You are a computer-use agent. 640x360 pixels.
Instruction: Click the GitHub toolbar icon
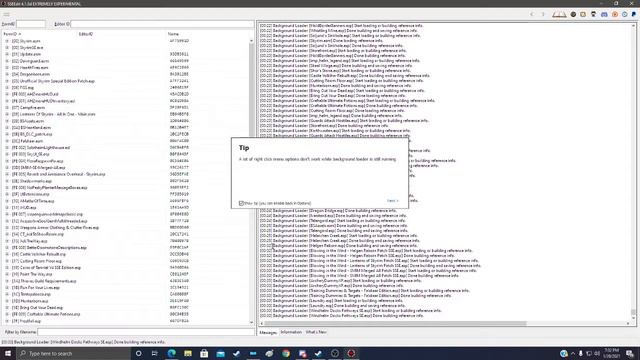(x=593, y=14)
